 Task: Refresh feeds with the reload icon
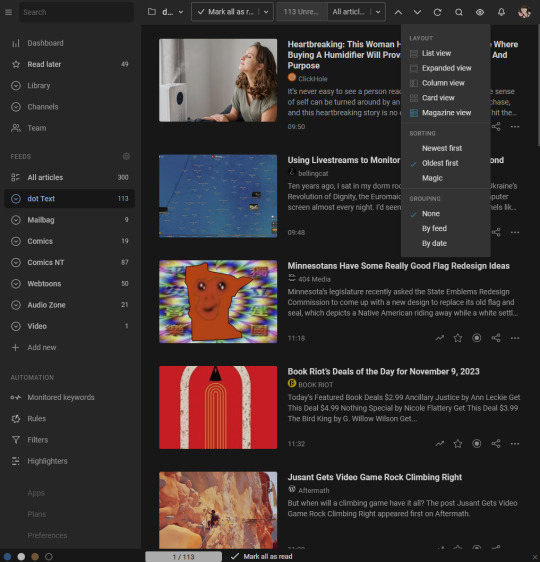[437, 12]
